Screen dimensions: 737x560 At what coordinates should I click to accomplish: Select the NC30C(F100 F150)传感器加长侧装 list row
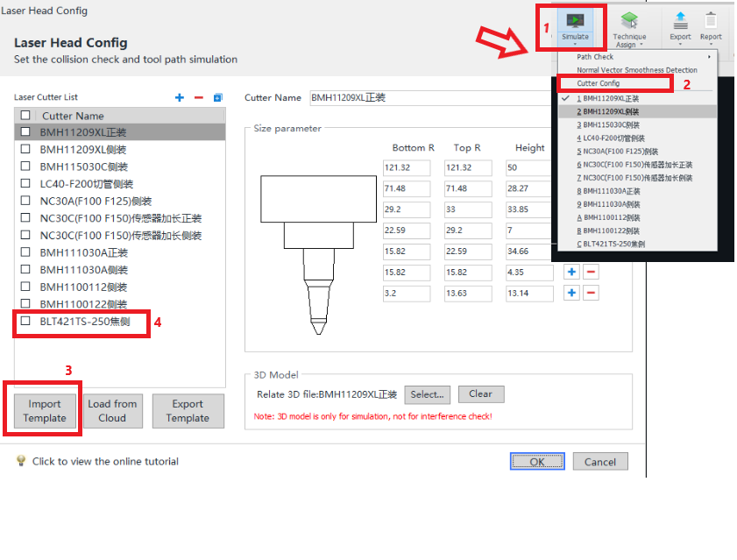[120, 235]
